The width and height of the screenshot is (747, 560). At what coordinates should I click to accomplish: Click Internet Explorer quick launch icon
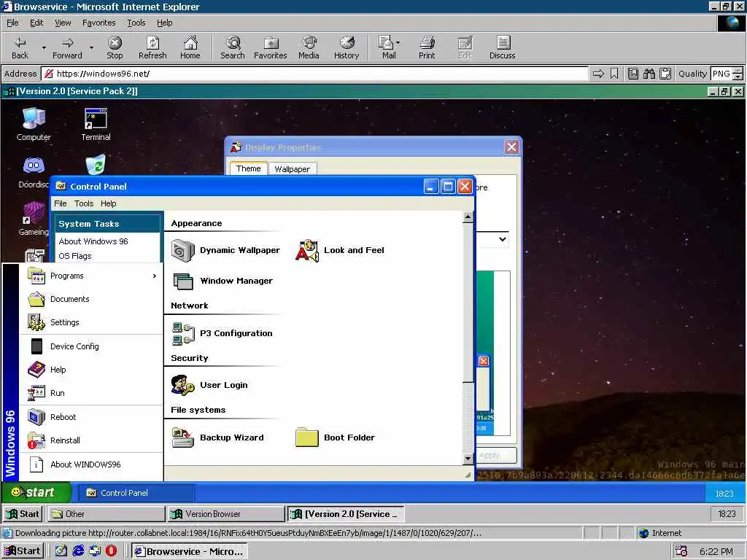(78, 551)
